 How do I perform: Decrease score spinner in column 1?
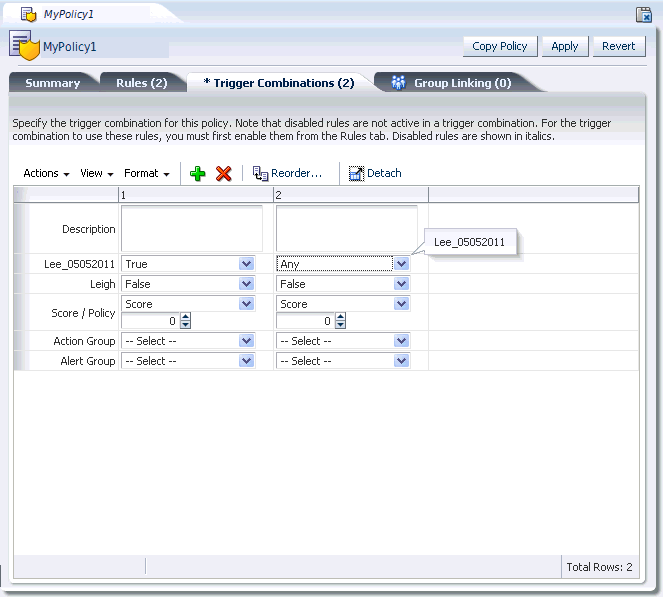tap(185, 325)
